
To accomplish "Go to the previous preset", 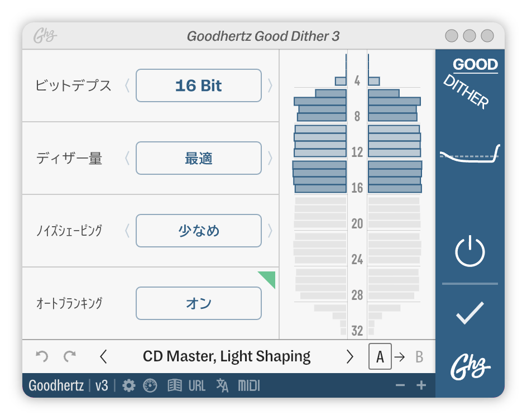I will click(103, 356).
